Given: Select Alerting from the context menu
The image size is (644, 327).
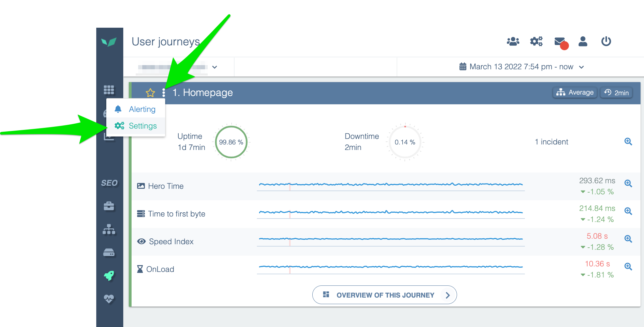Looking at the screenshot, I should pyautogui.click(x=142, y=109).
